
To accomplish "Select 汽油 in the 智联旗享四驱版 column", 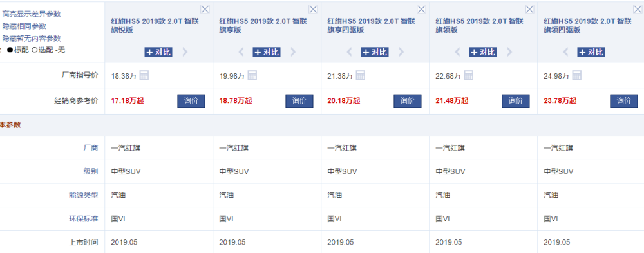I will 335,195.
